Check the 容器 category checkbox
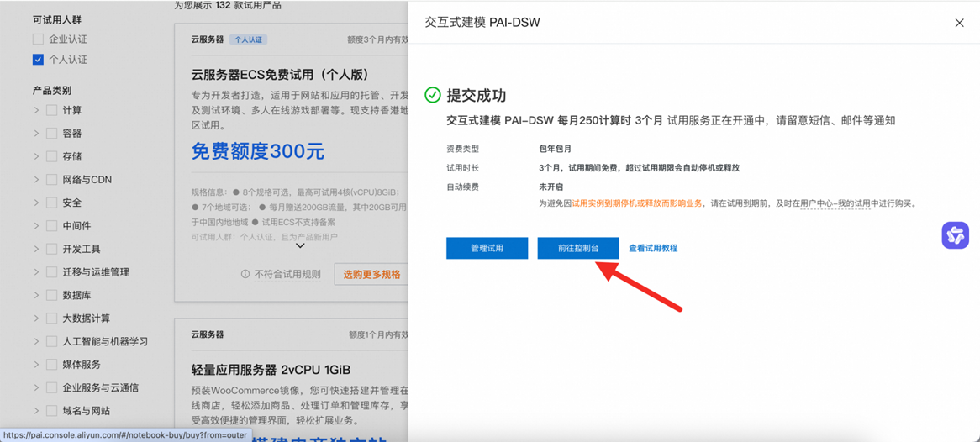980x442 pixels. coord(52,134)
